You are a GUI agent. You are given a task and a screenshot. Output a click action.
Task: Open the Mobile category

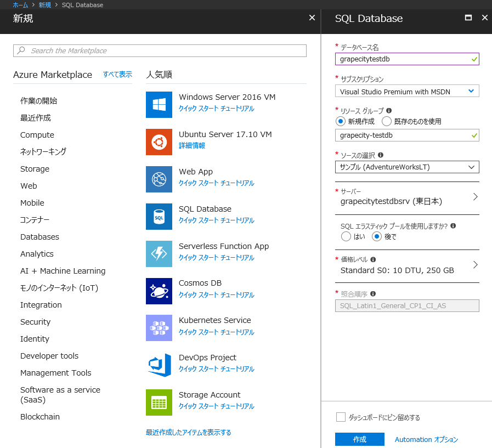pos(32,203)
